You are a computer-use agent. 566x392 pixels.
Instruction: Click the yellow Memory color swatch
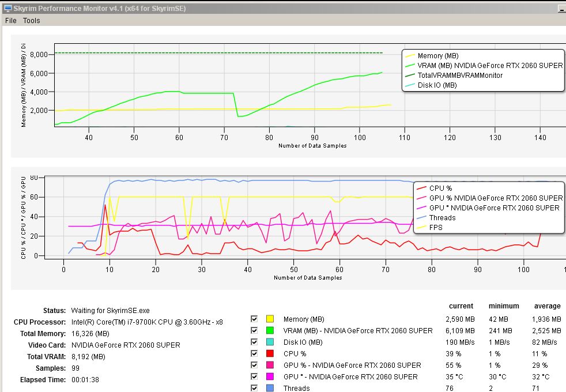click(270, 319)
